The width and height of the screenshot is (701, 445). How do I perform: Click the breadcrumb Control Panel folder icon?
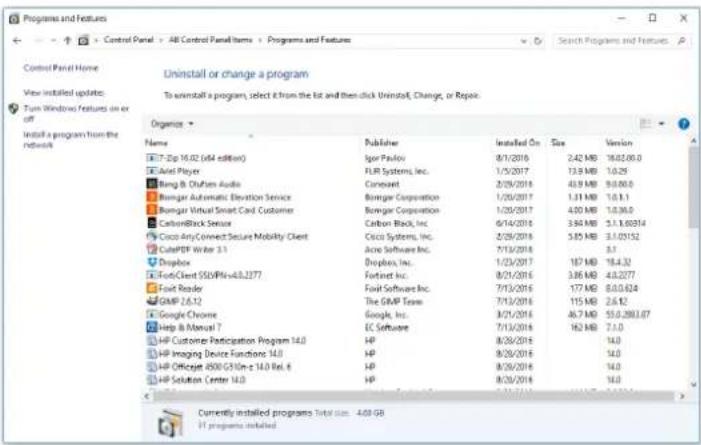point(83,41)
